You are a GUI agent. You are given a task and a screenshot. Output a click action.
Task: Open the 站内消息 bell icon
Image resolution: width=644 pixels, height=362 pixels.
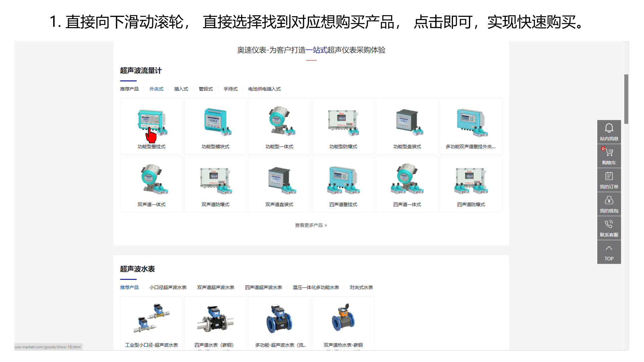609,128
